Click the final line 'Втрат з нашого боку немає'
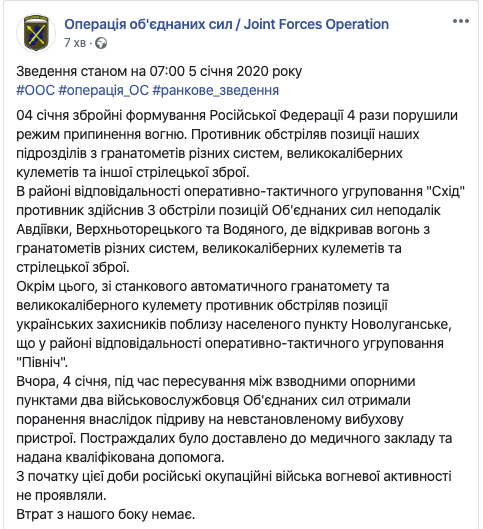 coord(106,514)
